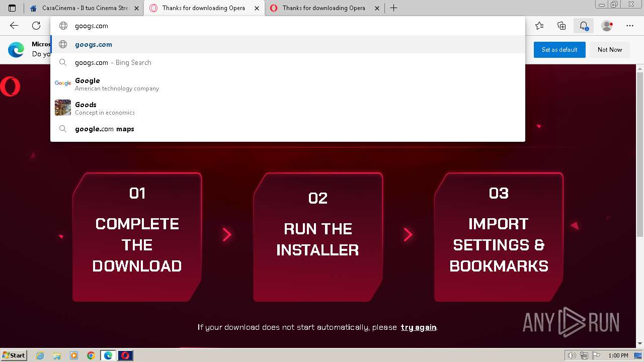This screenshot has height=362, width=644.
Task: Click the address bar containing googs.com
Action: [288, 26]
